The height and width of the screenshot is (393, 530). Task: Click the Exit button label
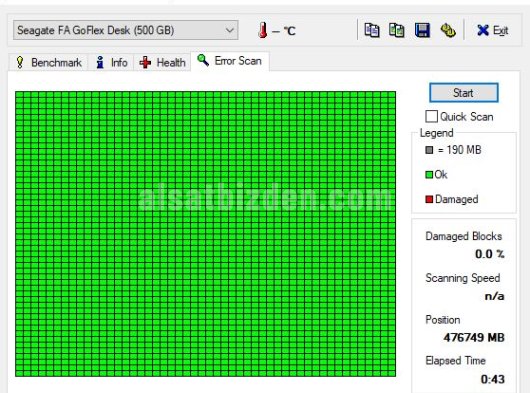point(500,30)
